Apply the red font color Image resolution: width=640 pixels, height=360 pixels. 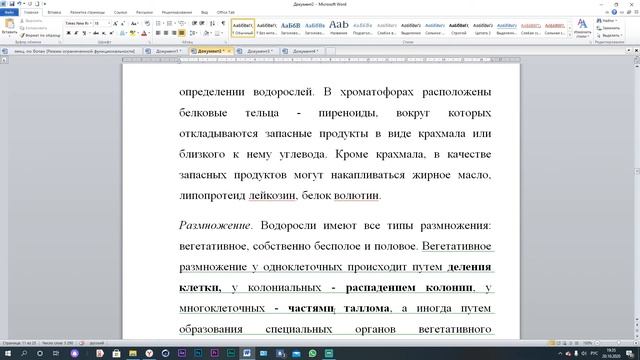(x=144, y=33)
